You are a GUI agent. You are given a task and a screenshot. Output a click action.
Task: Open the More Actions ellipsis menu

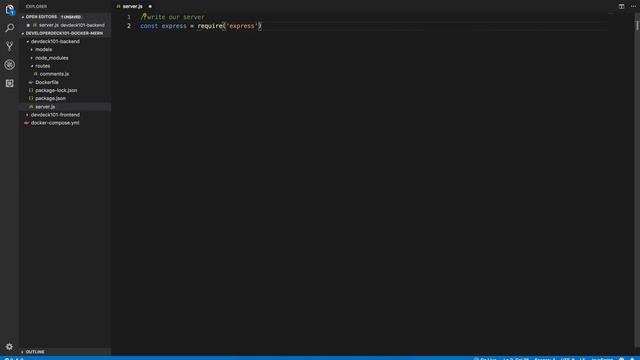(633, 6)
